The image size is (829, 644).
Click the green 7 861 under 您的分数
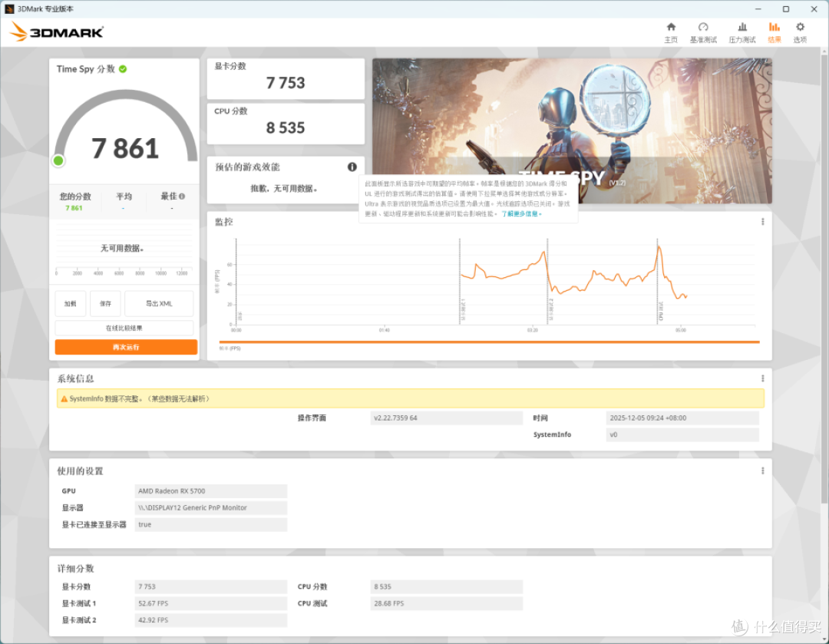point(74,208)
